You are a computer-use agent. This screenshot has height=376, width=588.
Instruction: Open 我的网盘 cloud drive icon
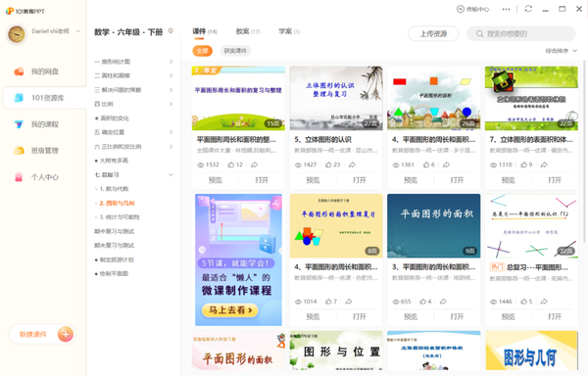point(19,71)
